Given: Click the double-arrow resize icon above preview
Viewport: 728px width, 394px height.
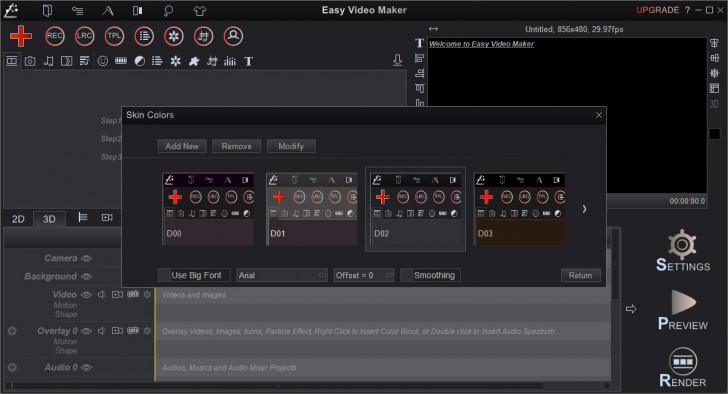Looking at the screenshot, I should coord(433,29).
